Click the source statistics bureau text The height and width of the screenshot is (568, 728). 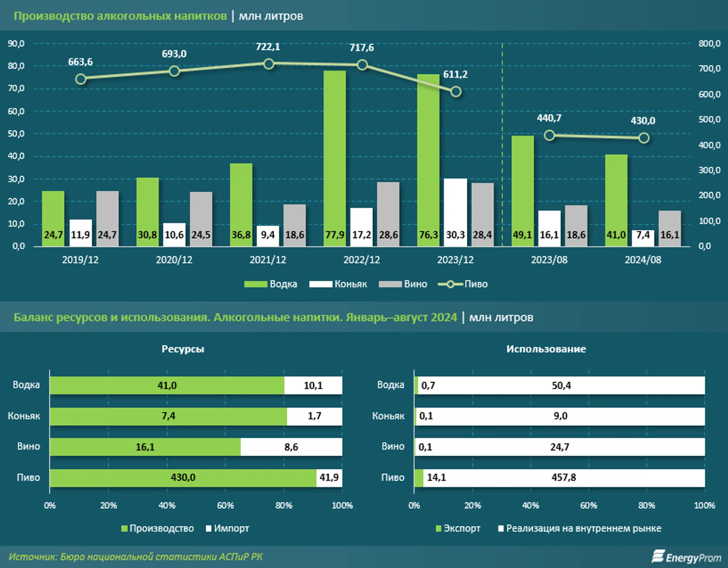(135, 557)
